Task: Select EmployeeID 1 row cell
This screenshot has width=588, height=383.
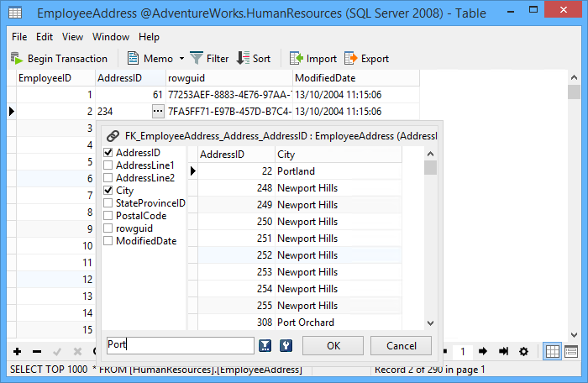Action: 55,95
